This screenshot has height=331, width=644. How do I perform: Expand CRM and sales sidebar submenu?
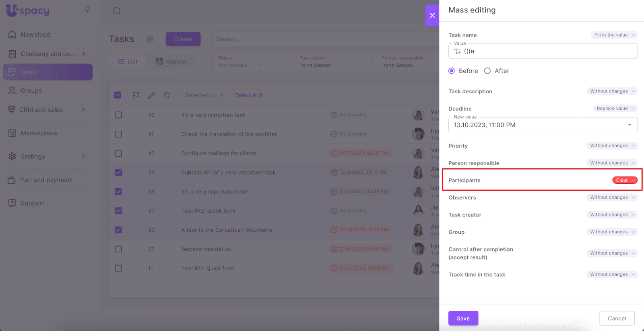pyautogui.click(x=83, y=110)
